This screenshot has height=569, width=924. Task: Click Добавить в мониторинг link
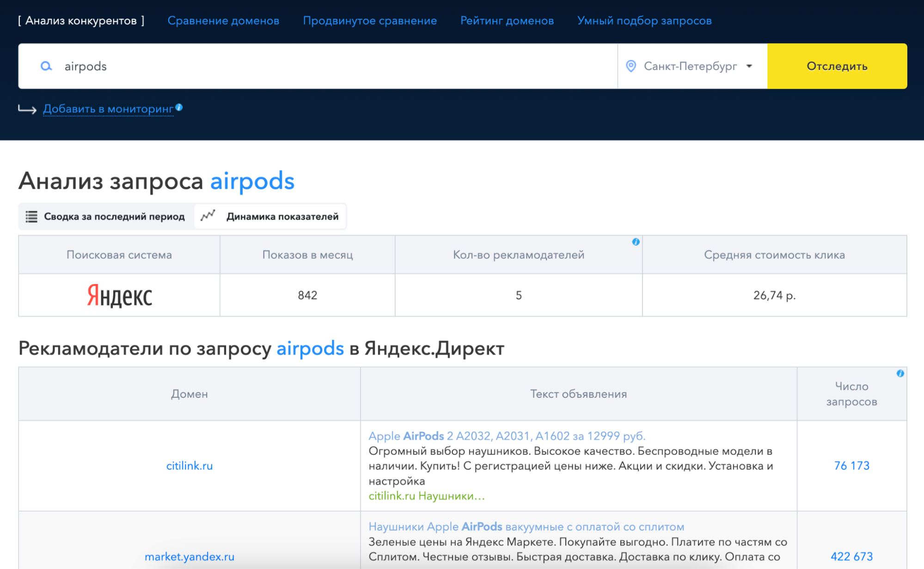(x=108, y=109)
